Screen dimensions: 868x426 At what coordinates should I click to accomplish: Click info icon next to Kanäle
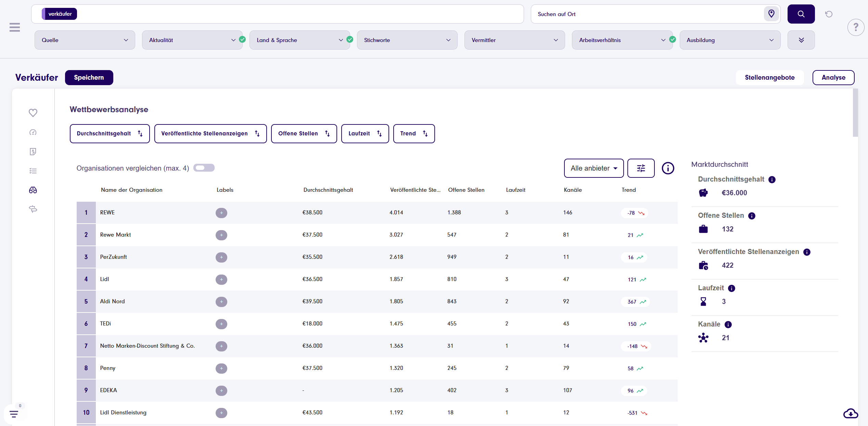[x=728, y=324]
